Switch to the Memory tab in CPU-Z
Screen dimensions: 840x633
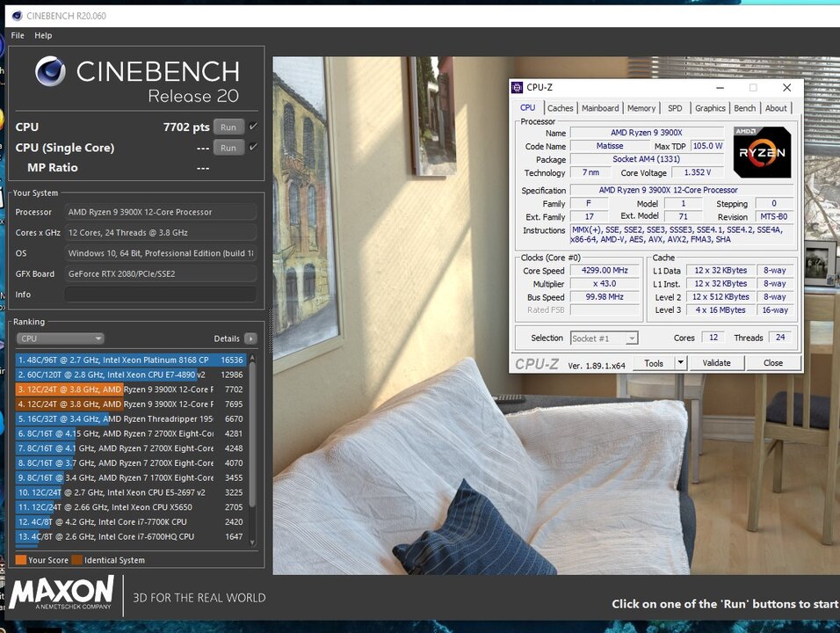(641, 108)
